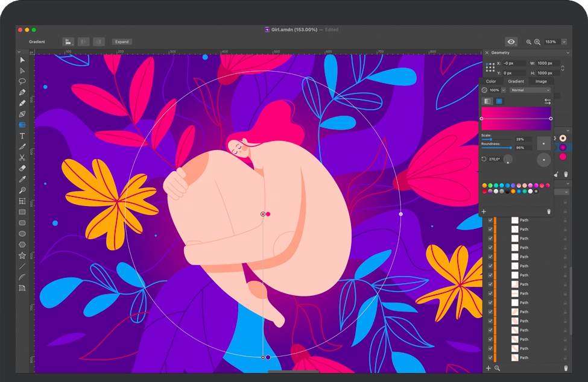Activate the Eyedropper tool
Image resolution: width=588 pixels, height=382 pixels.
click(22, 179)
